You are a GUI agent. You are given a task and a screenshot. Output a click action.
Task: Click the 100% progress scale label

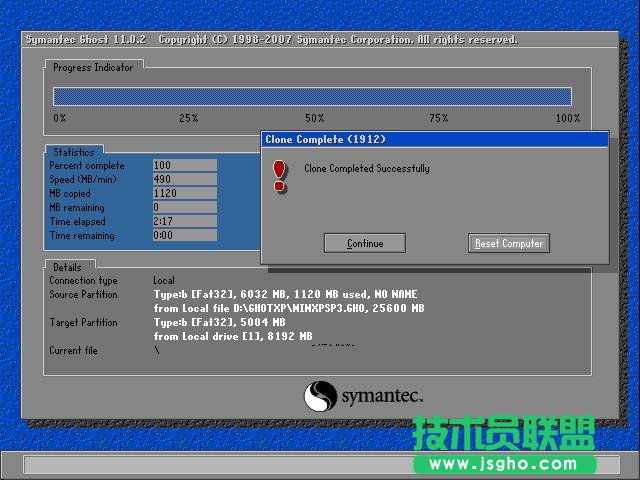[x=567, y=118]
